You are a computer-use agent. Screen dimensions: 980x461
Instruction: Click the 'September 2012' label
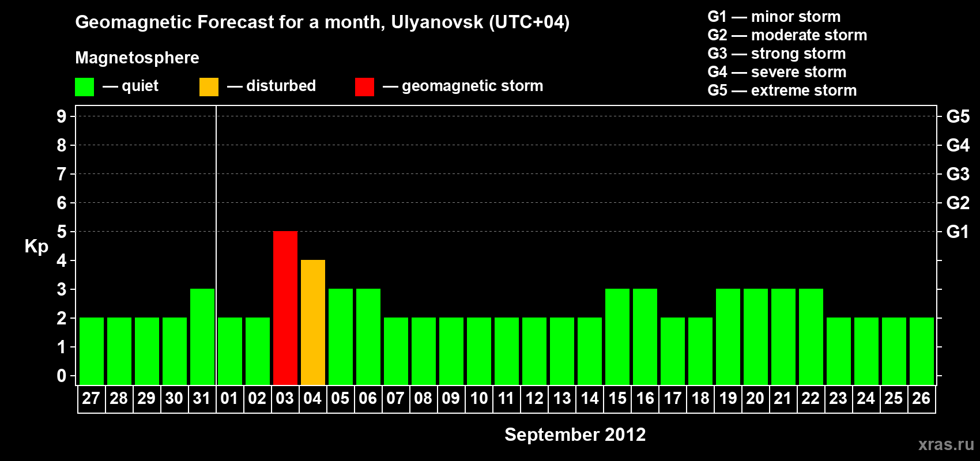575,434
